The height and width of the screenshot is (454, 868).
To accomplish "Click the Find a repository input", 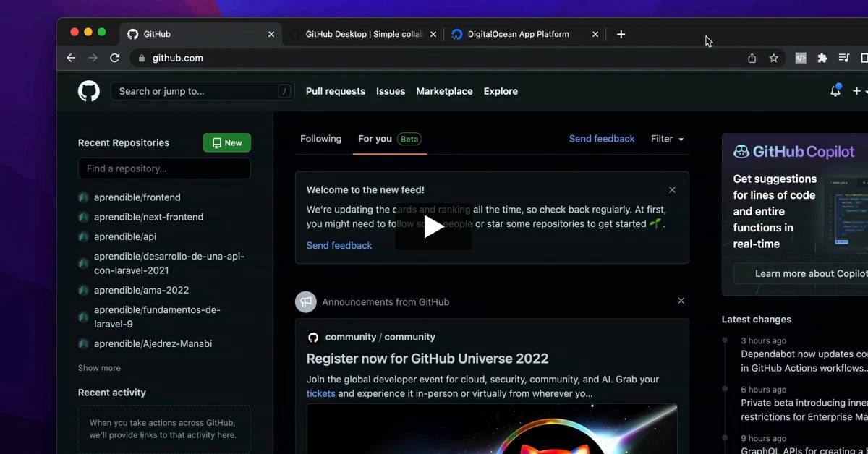I will click(x=164, y=168).
